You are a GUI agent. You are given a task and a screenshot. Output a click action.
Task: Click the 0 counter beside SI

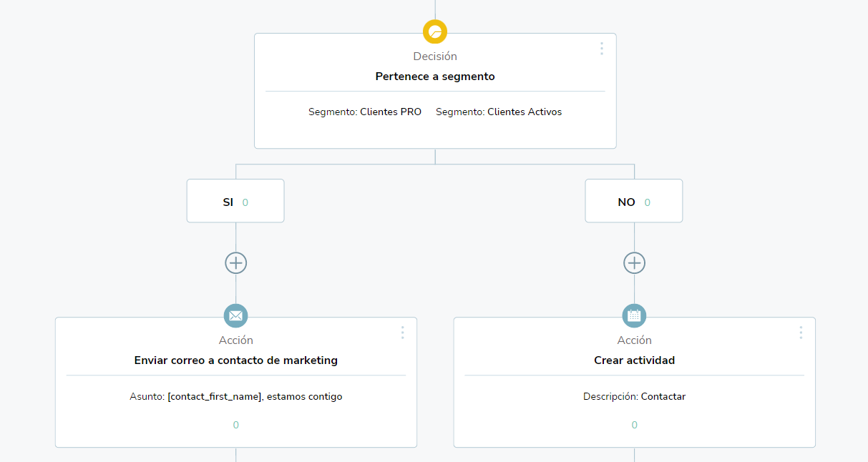click(x=245, y=202)
